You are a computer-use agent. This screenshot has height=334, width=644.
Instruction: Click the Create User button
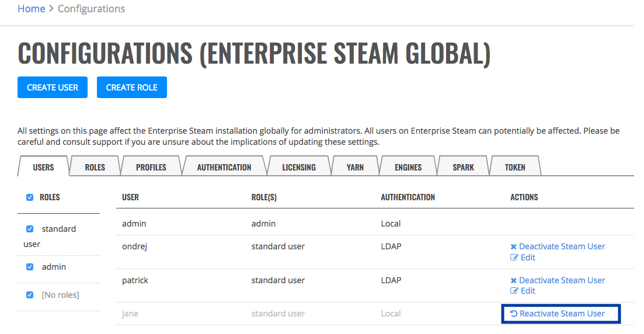coord(53,88)
